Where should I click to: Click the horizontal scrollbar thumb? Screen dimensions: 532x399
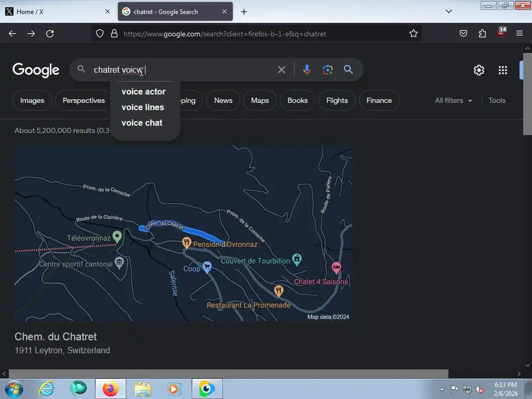pos(229,374)
